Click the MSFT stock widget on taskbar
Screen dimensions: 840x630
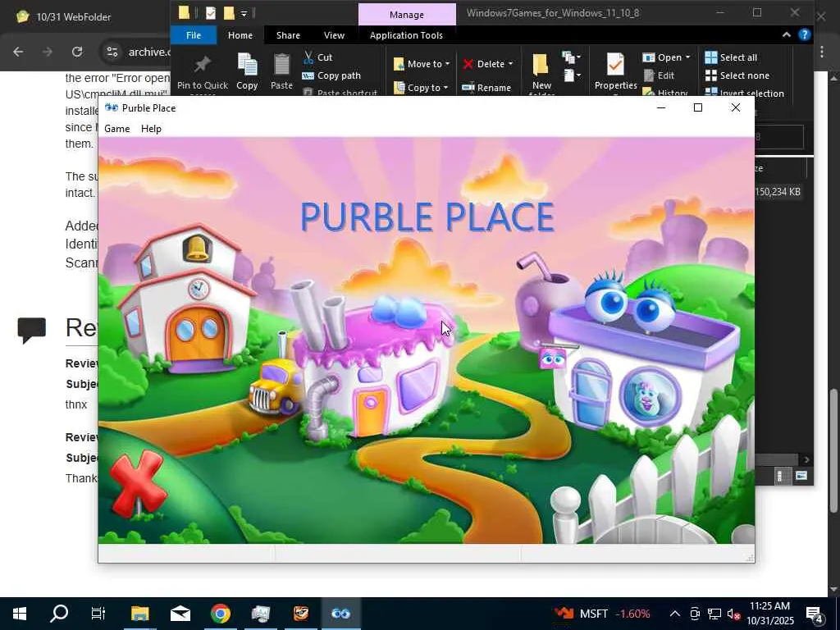(x=603, y=614)
